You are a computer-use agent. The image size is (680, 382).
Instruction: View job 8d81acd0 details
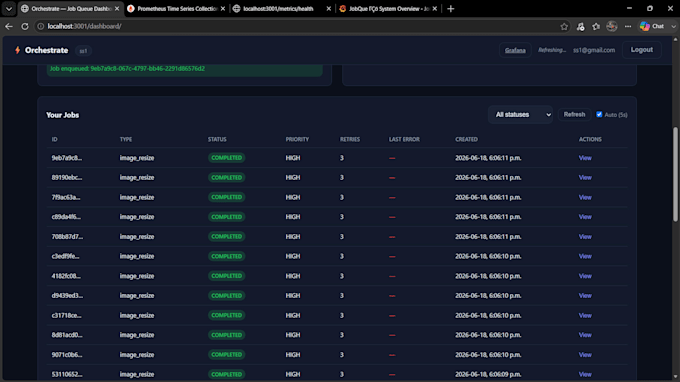[x=585, y=335]
